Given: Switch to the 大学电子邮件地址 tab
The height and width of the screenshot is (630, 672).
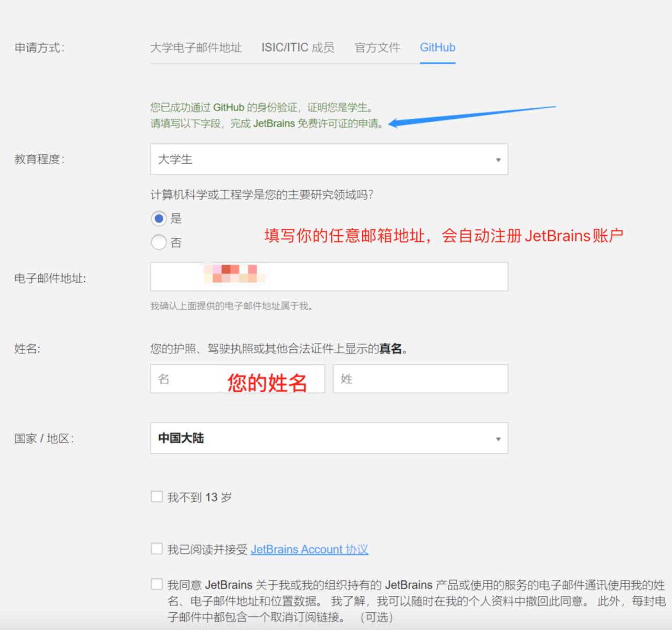Looking at the screenshot, I should click(196, 48).
